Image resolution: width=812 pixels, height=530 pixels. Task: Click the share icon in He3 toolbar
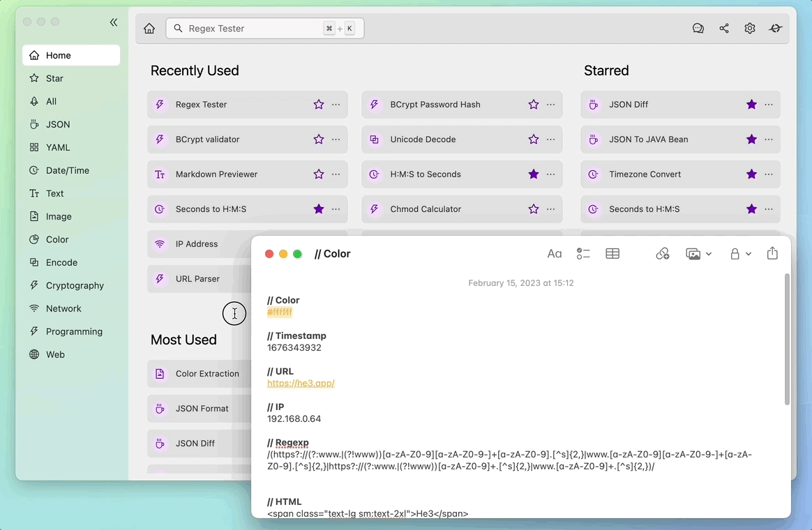(724, 29)
